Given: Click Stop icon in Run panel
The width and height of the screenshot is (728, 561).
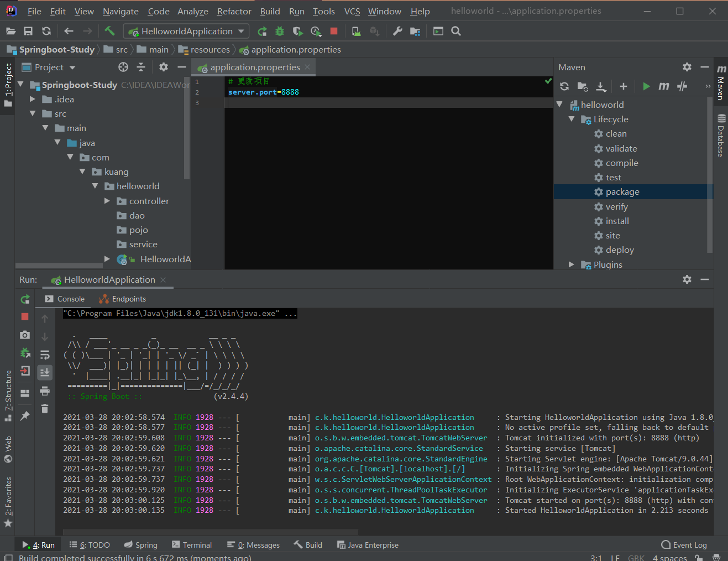Looking at the screenshot, I should click(25, 316).
